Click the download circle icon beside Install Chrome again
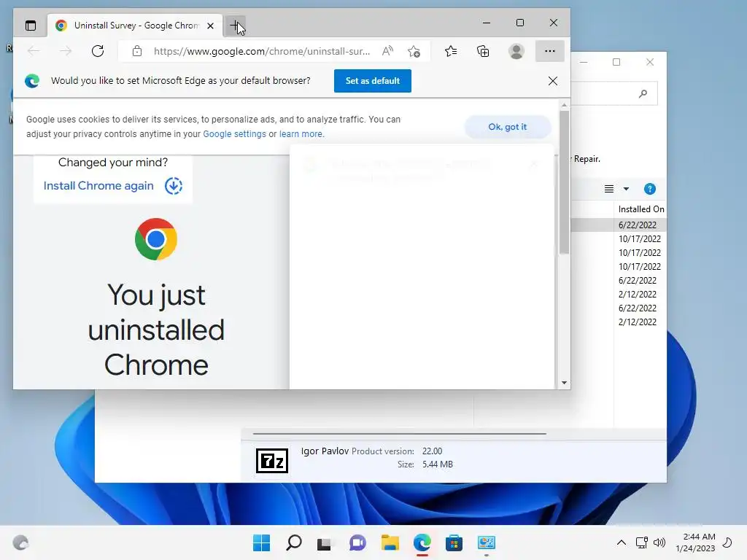Viewport: 747px width, 560px height. 174,186
